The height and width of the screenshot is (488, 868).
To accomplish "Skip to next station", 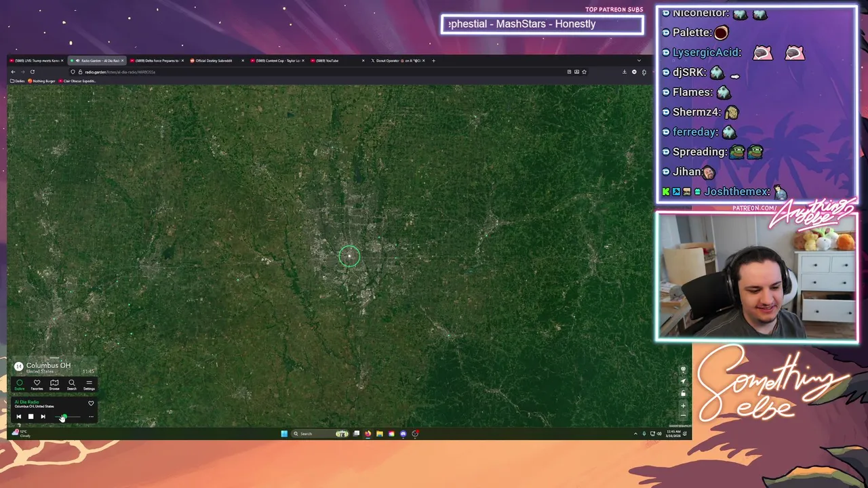I will pos(43,416).
